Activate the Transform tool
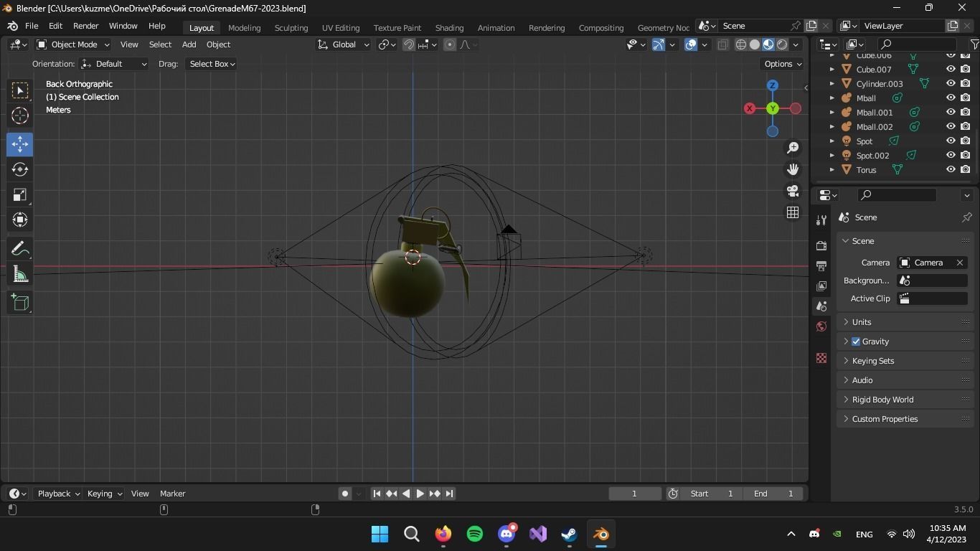Image resolution: width=980 pixels, height=551 pixels. pos(19,220)
